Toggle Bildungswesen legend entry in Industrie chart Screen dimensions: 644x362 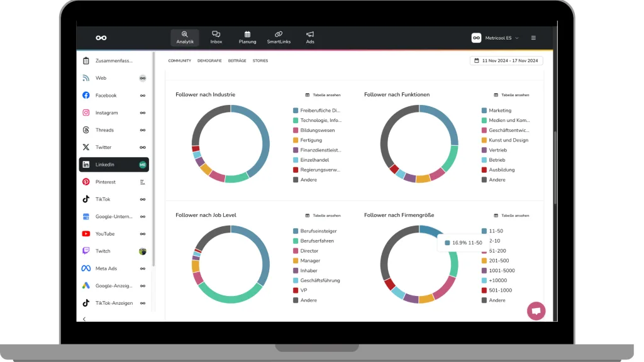tap(317, 130)
